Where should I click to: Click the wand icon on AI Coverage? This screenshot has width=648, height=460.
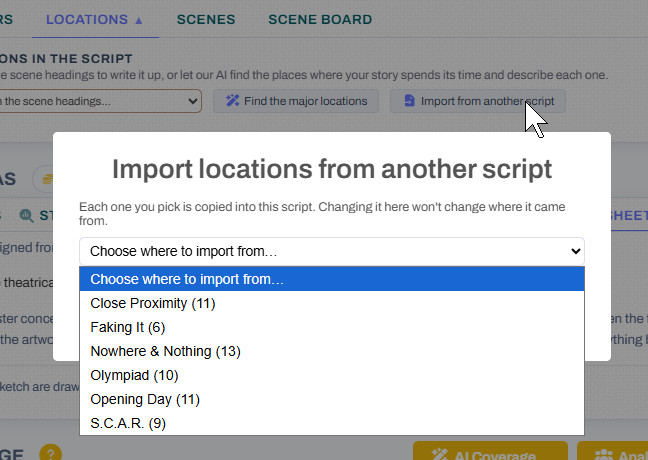click(440, 454)
